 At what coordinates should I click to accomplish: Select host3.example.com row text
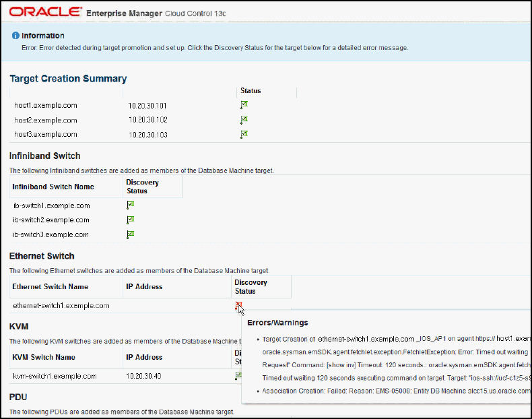(46, 135)
